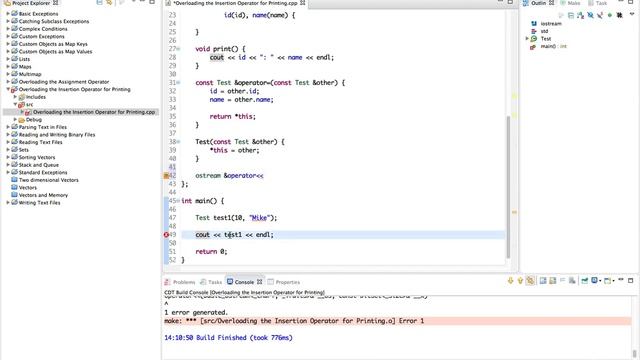The image size is (640, 360).
Task: Expand Basic Exceptions project
Action: 8,13
